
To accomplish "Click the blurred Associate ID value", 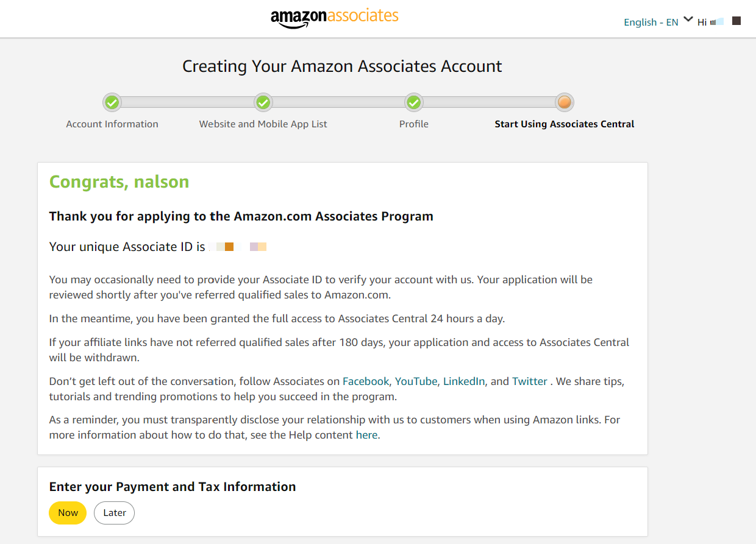I will pos(238,247).
